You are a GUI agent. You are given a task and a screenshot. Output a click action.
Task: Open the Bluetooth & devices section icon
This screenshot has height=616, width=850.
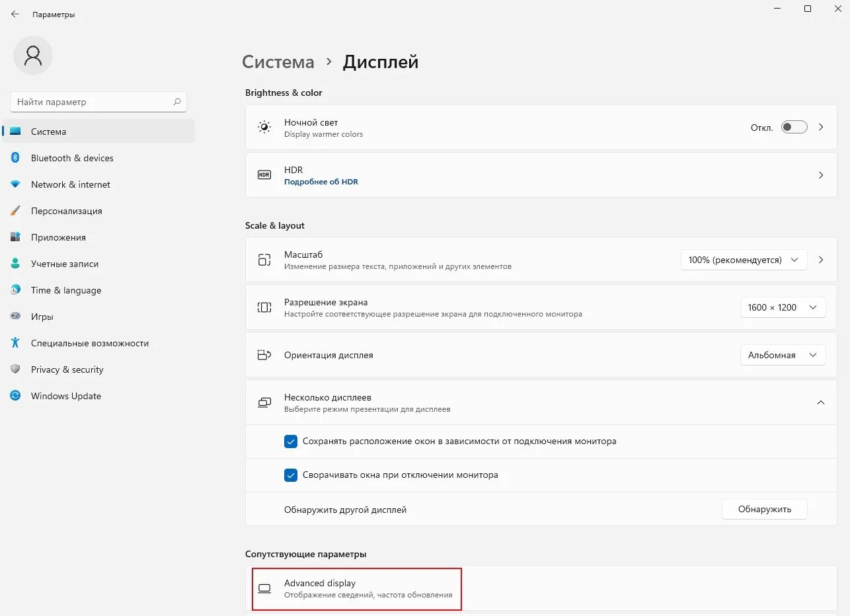[x=16, y=158]
